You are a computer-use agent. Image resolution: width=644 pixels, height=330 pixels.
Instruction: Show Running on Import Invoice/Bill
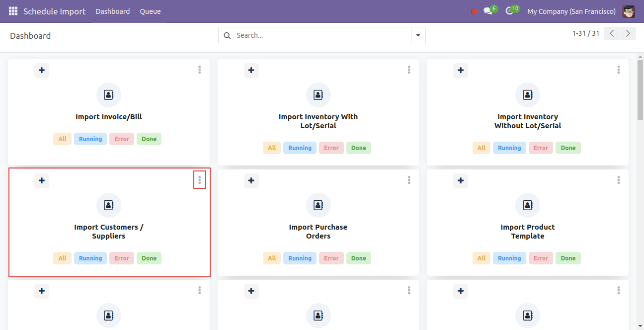tap(90, 139)
